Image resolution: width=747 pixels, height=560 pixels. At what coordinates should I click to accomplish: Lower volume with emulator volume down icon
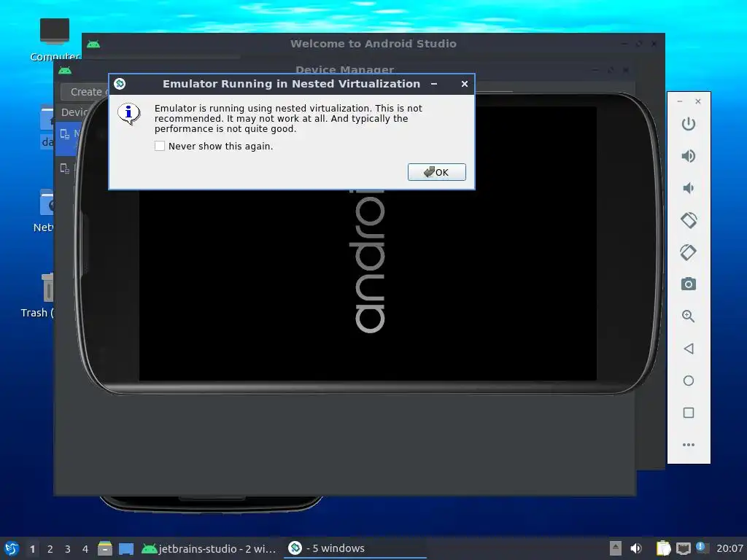[688, 188]
